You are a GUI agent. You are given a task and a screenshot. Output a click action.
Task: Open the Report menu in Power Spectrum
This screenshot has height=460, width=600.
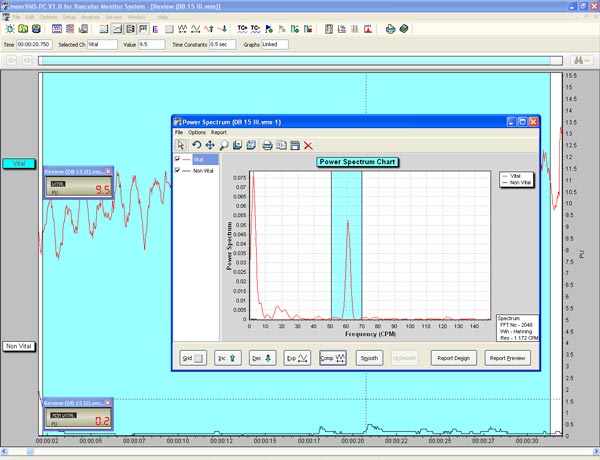[218, 132]
